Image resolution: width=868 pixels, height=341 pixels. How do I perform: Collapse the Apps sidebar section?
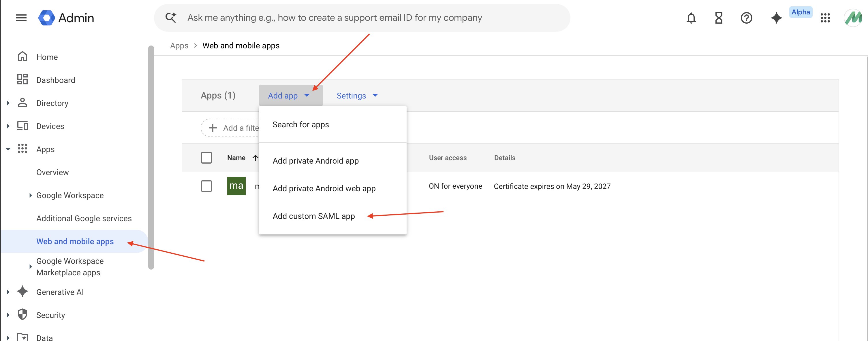(8, 149)
